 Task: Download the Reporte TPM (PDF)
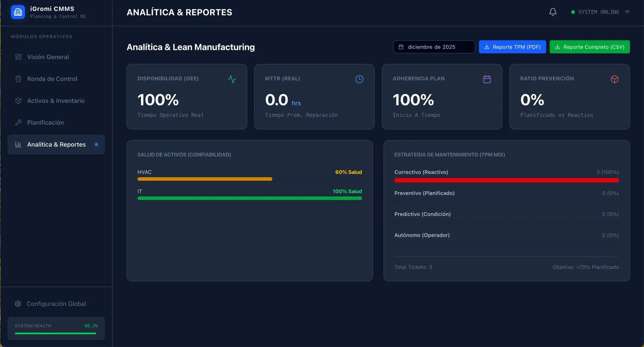[512, 47]
